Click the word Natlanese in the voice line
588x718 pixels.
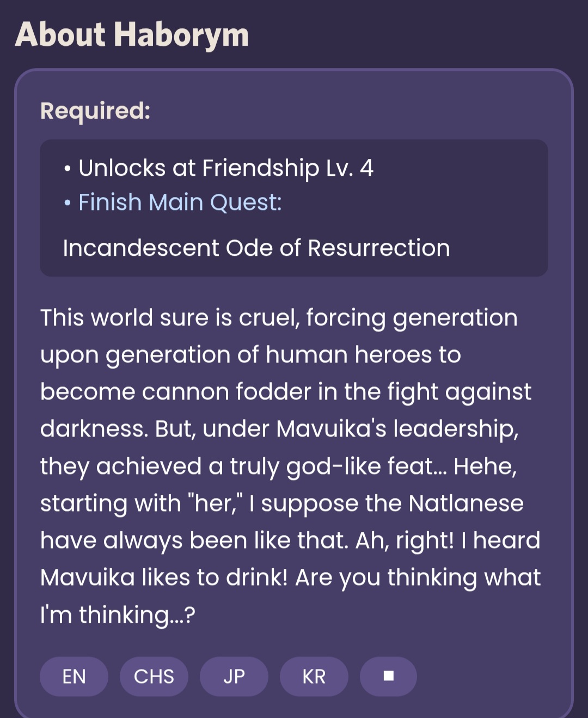point(465,503)
